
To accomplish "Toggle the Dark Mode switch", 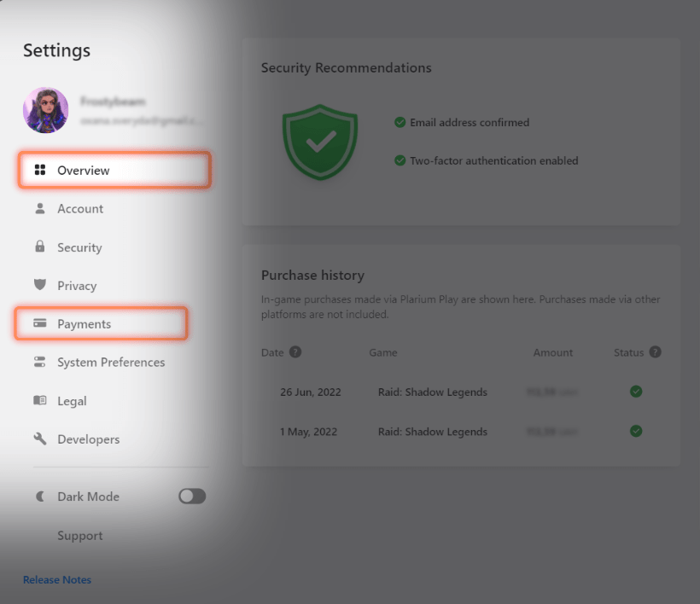I will 192,497.
